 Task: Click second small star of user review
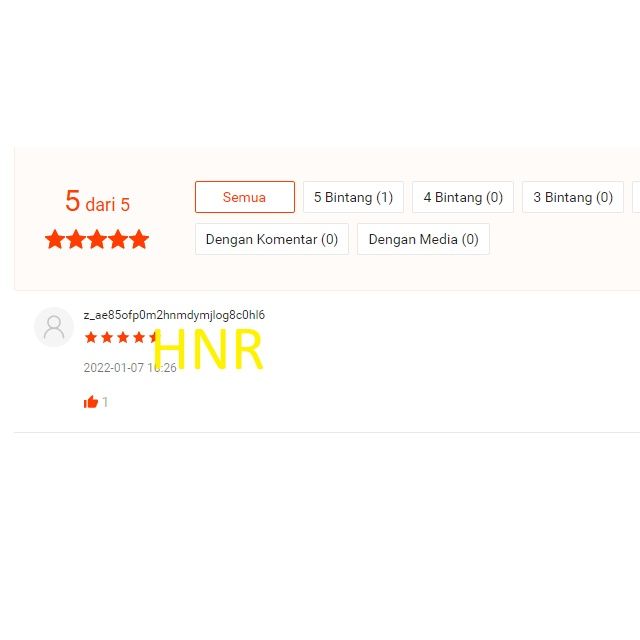107,338
